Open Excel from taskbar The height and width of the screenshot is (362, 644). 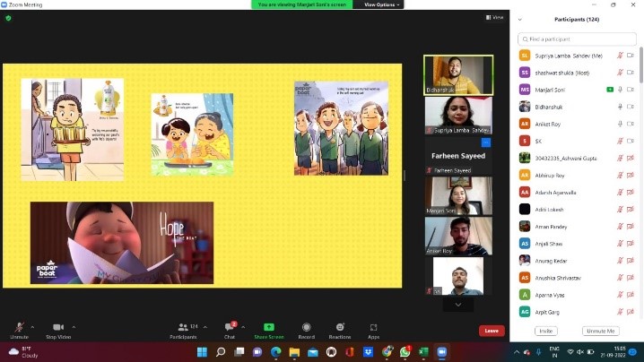423,352
